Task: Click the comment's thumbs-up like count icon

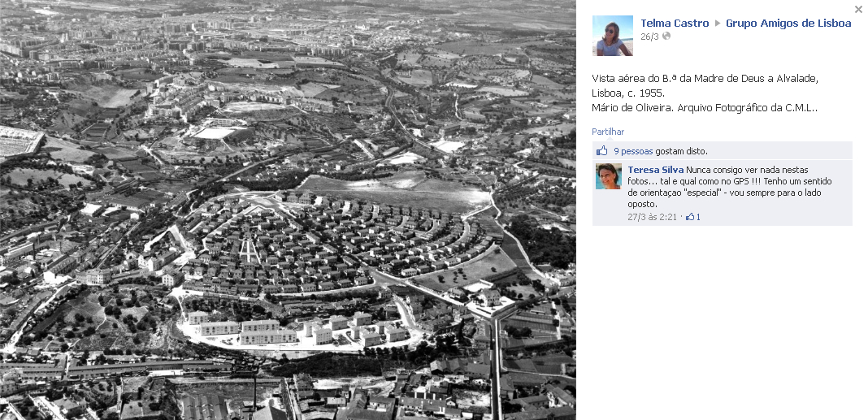Action: (690, 217)
